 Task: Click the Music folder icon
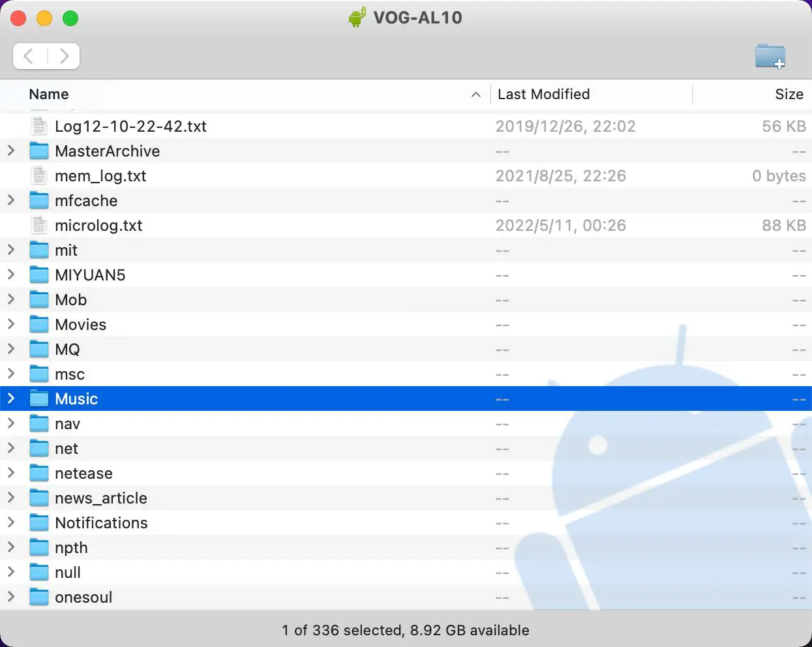39,399
